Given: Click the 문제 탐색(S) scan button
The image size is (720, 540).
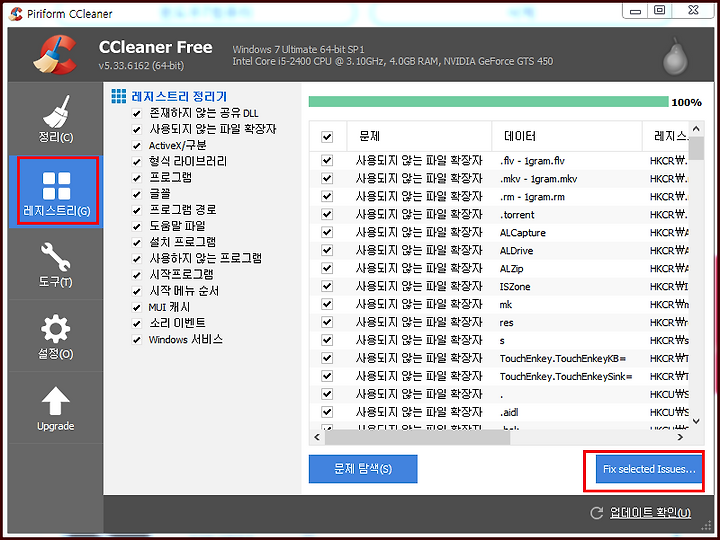Looking at the screenshot, I should click(363, 469).
